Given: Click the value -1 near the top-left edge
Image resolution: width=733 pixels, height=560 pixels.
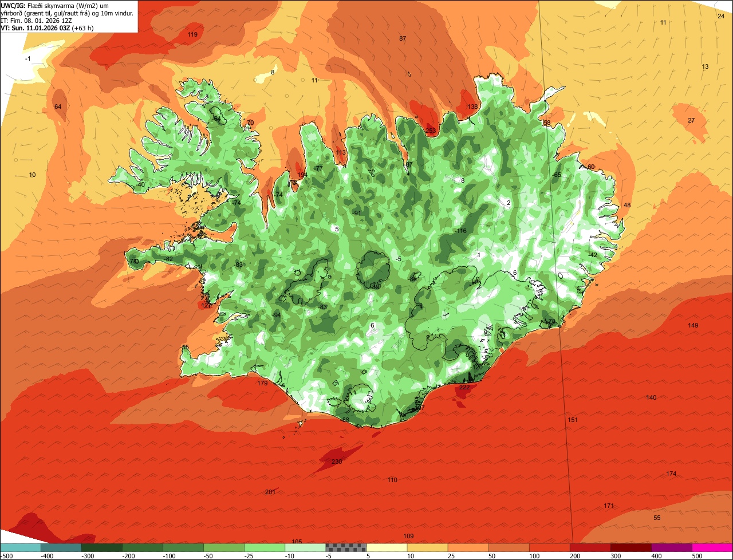Looking at the screenshot, I should [x=27, y=58].
